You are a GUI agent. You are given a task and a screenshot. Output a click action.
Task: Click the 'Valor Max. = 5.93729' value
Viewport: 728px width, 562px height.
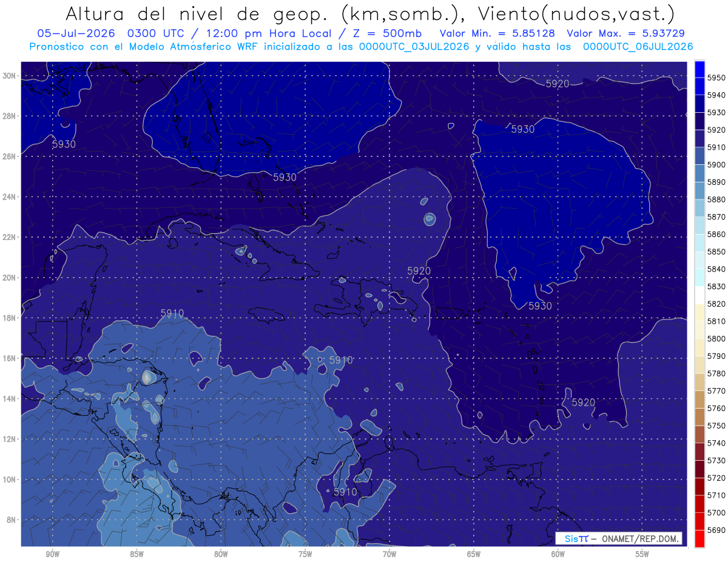[626, 33]
